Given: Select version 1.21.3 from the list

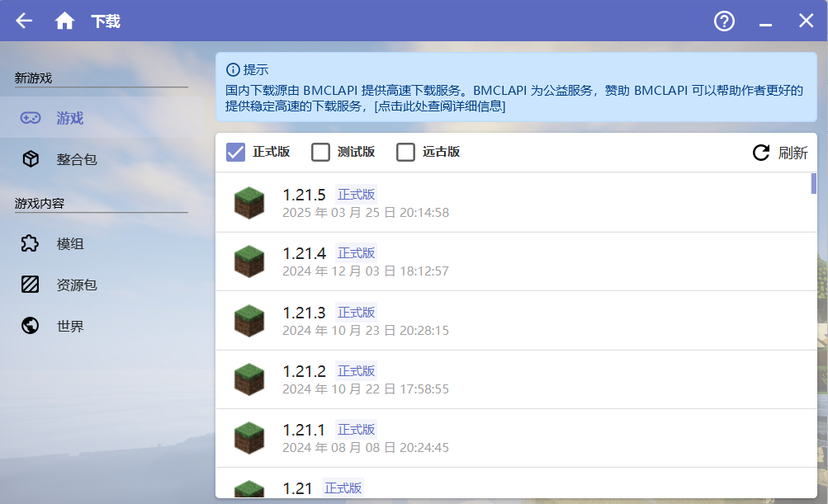Looking at the screenshot, I should coord(516,320).
